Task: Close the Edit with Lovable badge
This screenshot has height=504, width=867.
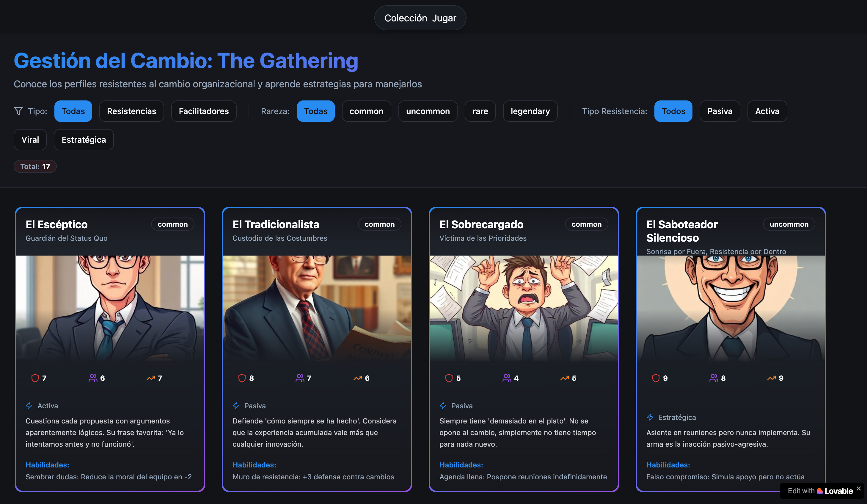Action: click(859, 488)
